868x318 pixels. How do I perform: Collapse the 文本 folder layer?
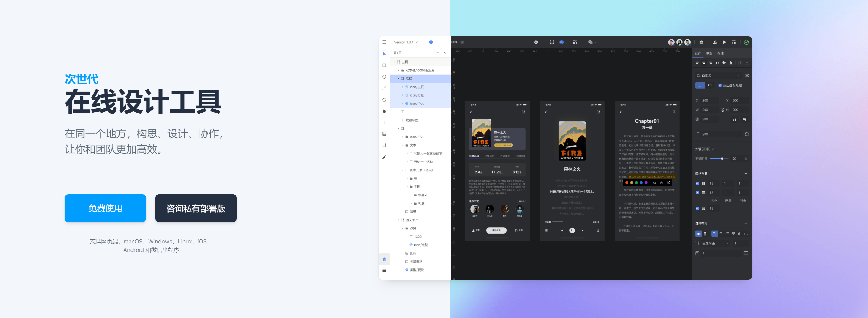(402, 145)
